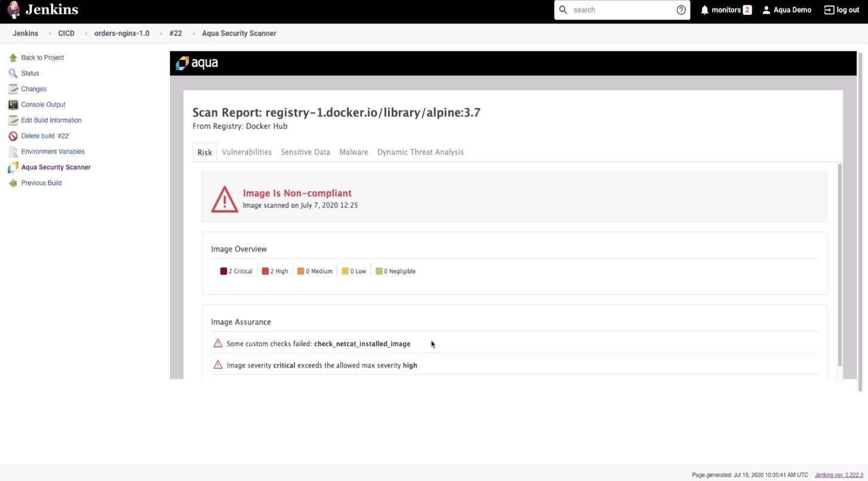Click the warning icon beside custom checks failed
Image resolution: width=868 pixels, height=481 pixels.
[218, 343]
